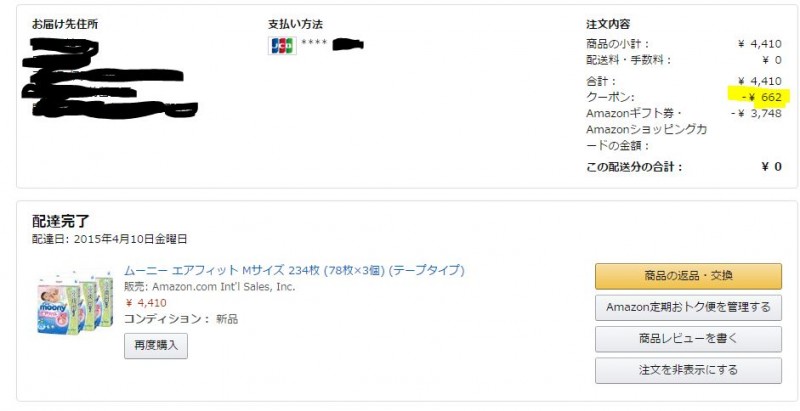Screen dimensions: 800x411
Task: Open ムーニー エアフィット Mサイズ product link
Action: [x=294, y=270]
